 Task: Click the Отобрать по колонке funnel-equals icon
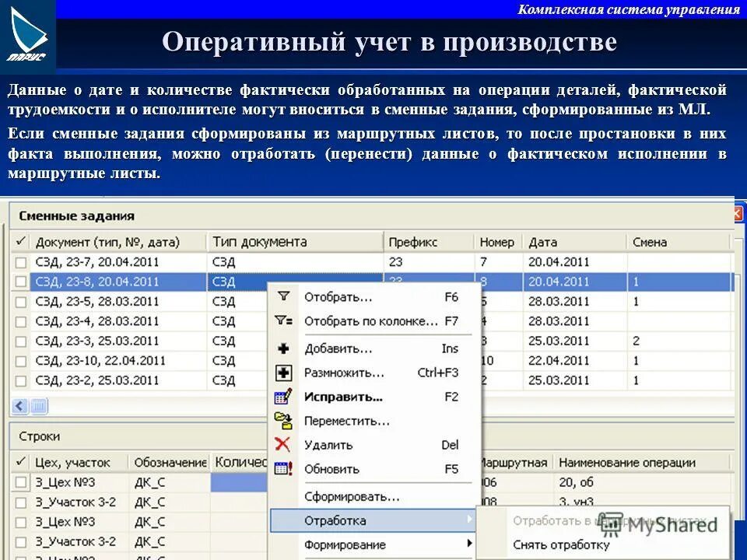tap(282, 319)
